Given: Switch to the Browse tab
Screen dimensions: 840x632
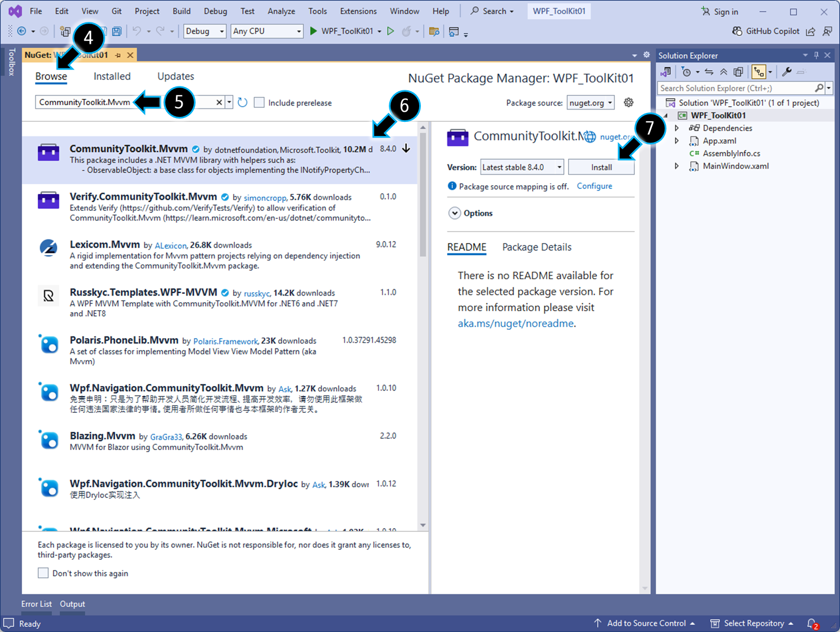Looking at the screenshot, I should [x=51, y=76].
